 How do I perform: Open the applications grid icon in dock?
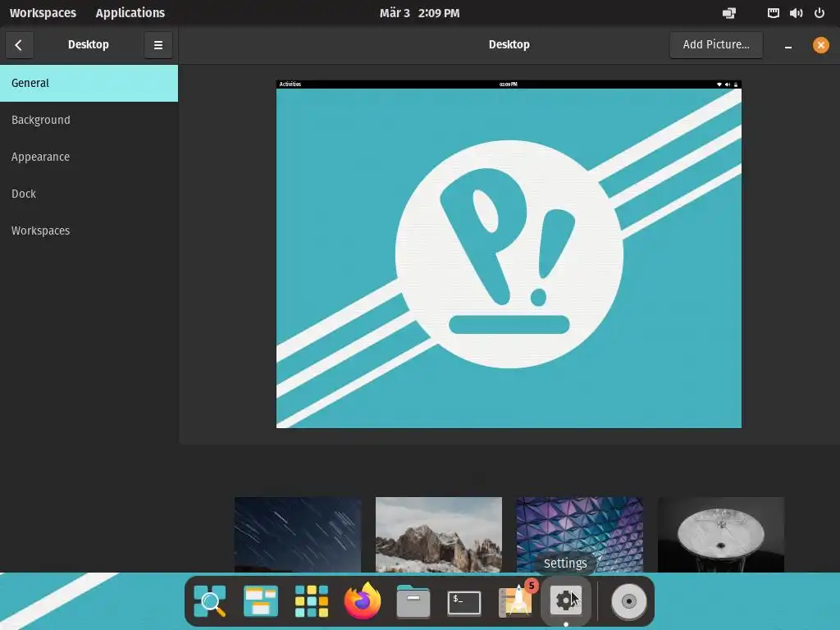click(312, 601)
